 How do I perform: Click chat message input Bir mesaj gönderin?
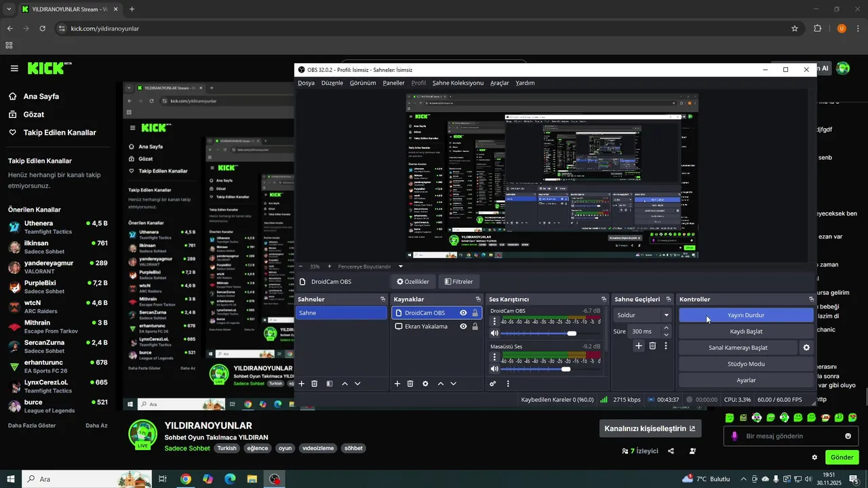point(791,436)
